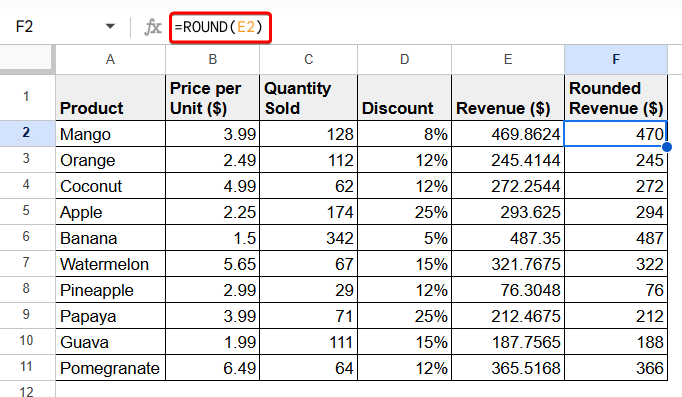
Task: Click the Revenue ($) header cell
Action: click(508, 97)
